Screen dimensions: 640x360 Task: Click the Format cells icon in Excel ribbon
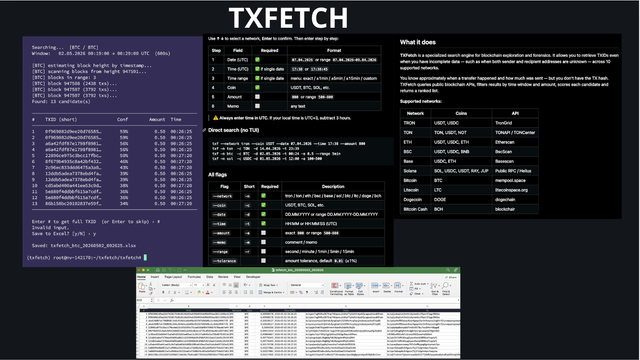(x=398, y=285)
